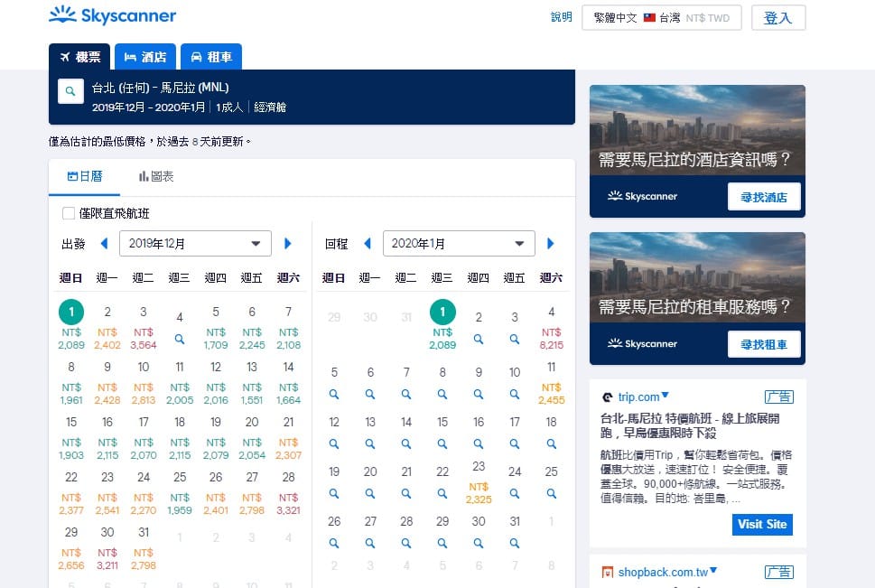This screenshot has height=588, width=875.
Task: Open the Manila car rental banner image
Action: coord(697,277)
